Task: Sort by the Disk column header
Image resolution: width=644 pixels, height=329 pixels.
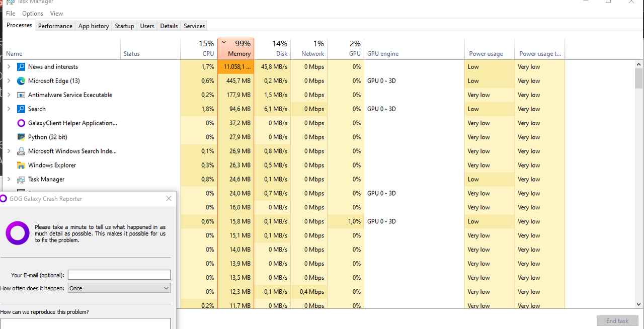Action: click(x=272, y=49)
